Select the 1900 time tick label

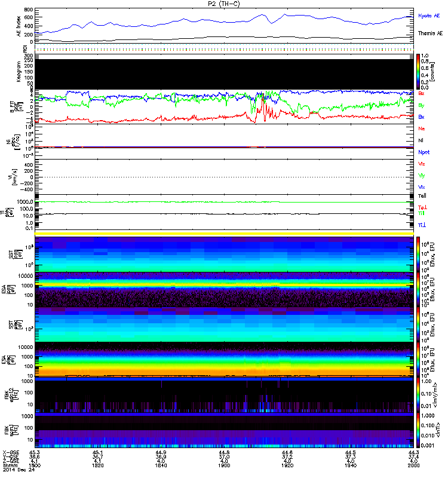224,465
